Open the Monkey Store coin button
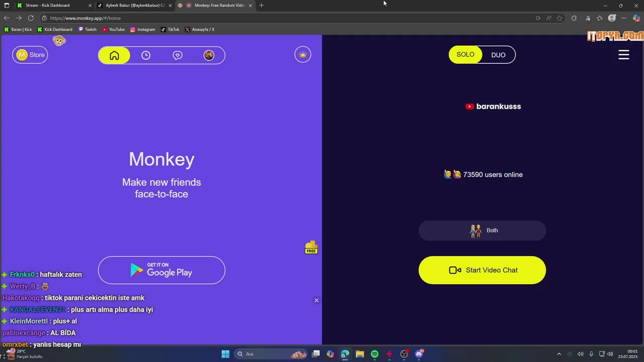The width and height of the screenshot is (644, 362). click(30, 55)
